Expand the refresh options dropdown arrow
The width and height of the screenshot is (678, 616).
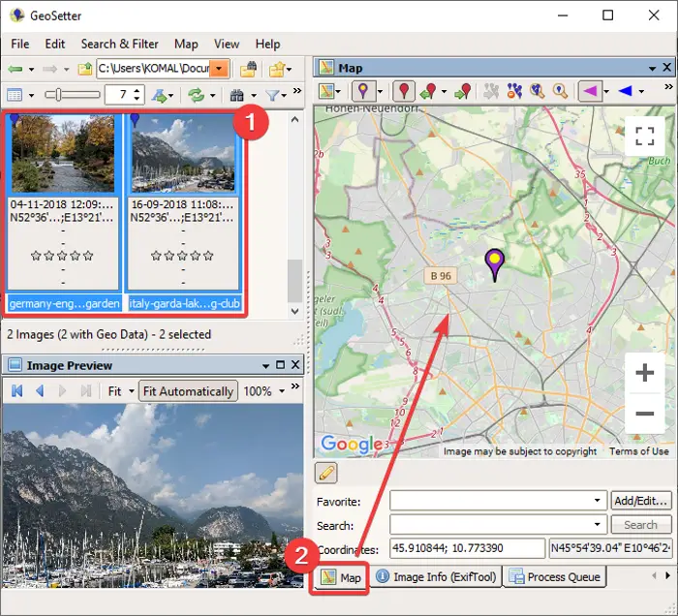click(x=212, y=95)
